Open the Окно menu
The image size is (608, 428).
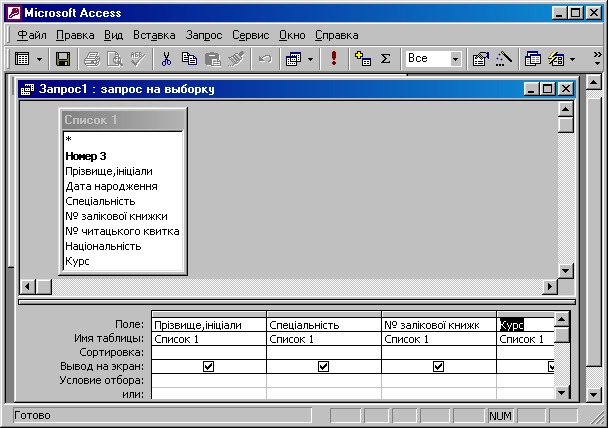tap(292, 35)
